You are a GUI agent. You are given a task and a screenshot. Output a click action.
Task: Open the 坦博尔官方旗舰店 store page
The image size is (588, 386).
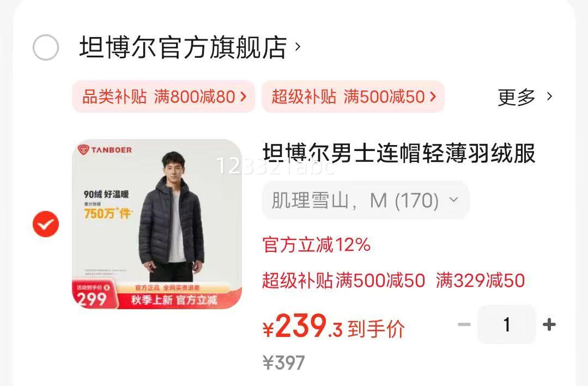[x=183, y=47]
